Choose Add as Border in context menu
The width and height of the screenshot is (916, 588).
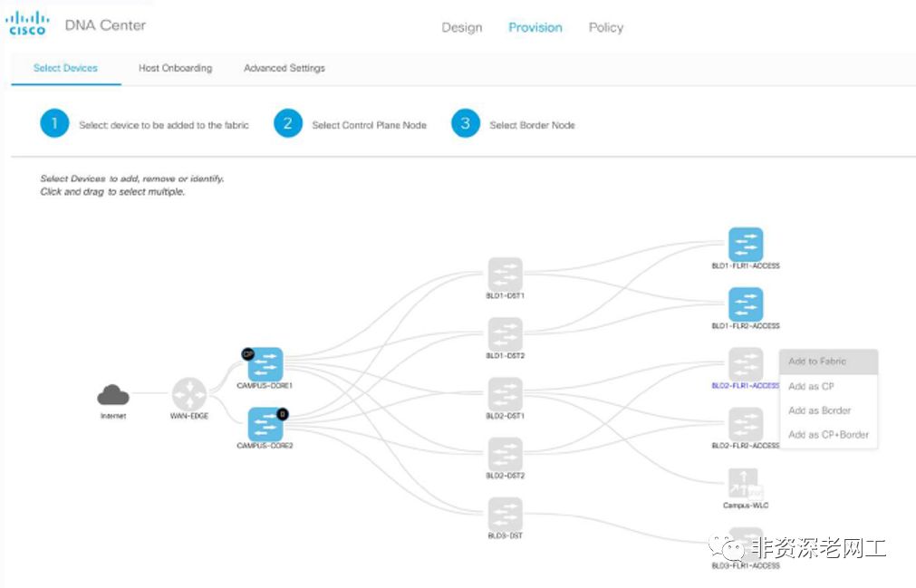click(x=828, y=410)
